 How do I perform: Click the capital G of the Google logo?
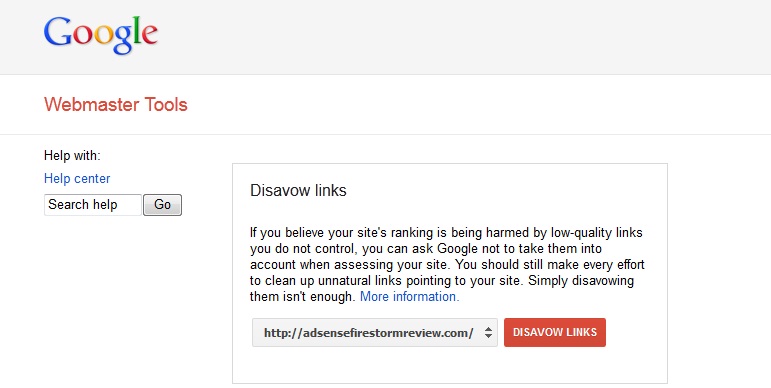click(58, 32)
